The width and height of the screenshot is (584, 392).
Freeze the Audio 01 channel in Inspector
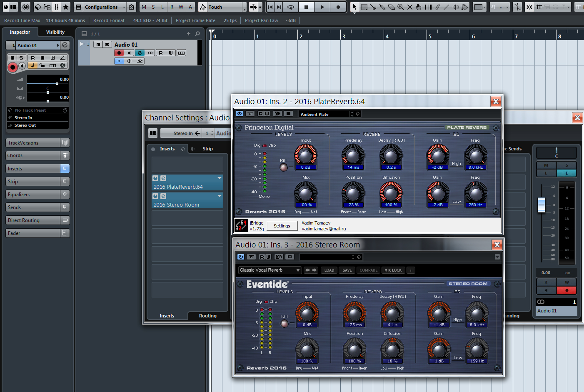point(62,65)
